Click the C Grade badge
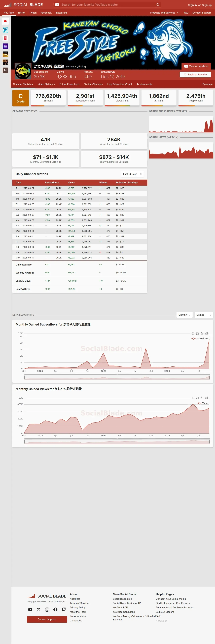The width and height of the screenshot is (215, 644). (x=21, y=98)
